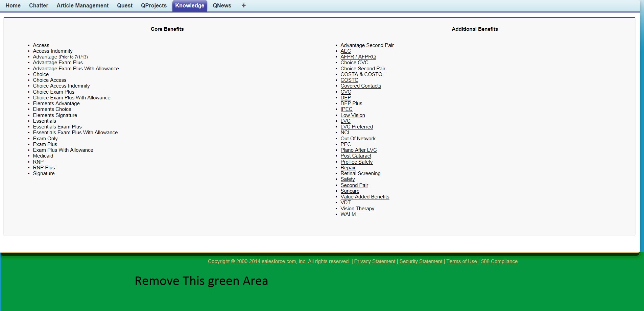The image size is (644, 311).
Task: Open the Value Added Benefits link
Action: (x=365, y=196)
